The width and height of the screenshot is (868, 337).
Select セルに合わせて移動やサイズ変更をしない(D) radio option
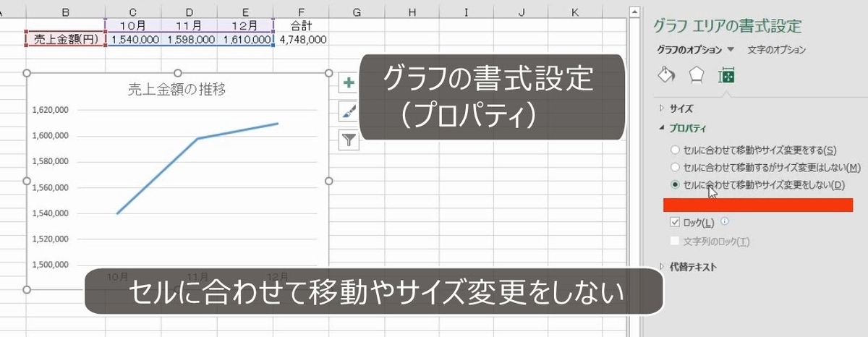tap(758, 184)
